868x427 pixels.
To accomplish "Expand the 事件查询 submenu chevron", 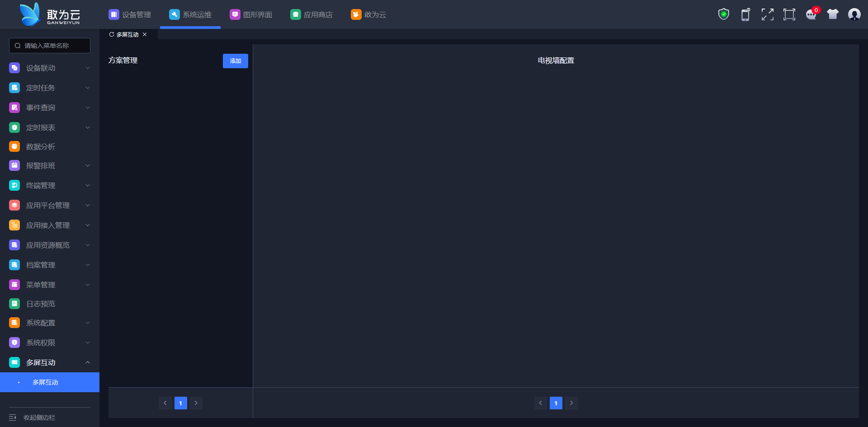I will [x=88, y=108].
